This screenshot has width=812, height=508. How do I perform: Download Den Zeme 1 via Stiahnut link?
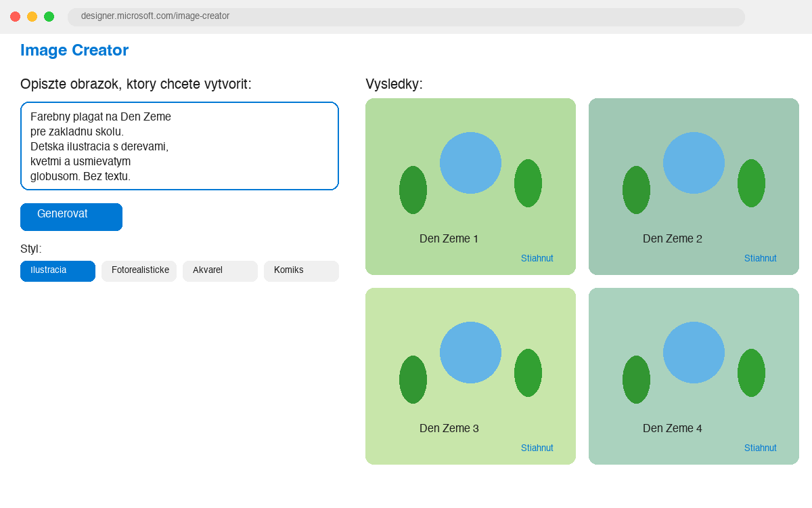[x=537, y=258]
